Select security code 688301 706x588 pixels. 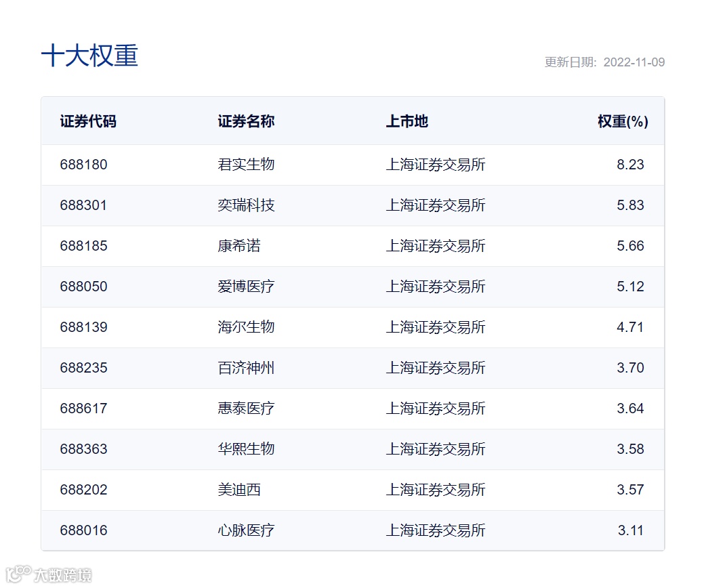pyautogui.click(x=84, y=205)
